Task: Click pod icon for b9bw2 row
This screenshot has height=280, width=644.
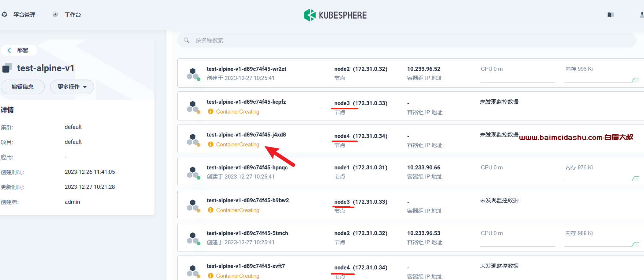Action: tap(193, 206)
